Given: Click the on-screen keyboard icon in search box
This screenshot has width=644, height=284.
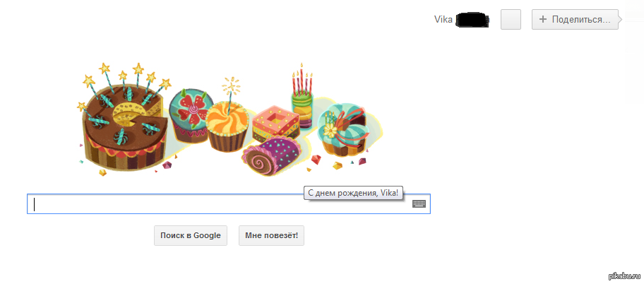Looking at the screenshot, I should pyautogui.click(x=419, y=204).
